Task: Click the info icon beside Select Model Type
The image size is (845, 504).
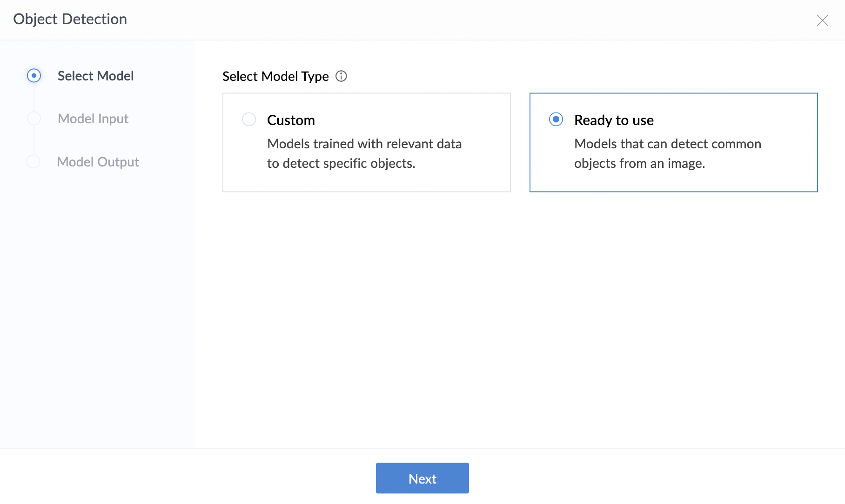Action: coord(341,76)
